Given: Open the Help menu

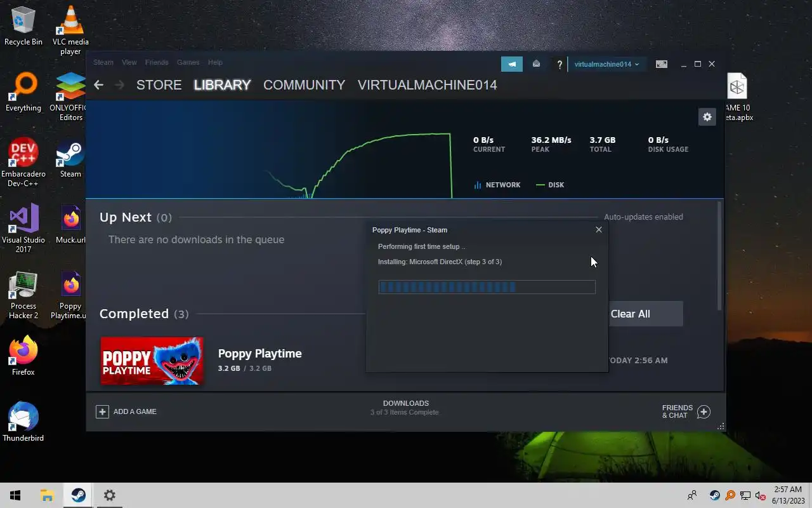Looking at the screenshot, I should [215, 62].
